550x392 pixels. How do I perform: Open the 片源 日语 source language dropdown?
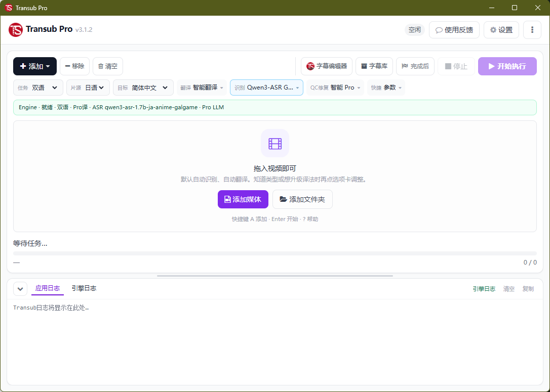pos(88,88)
